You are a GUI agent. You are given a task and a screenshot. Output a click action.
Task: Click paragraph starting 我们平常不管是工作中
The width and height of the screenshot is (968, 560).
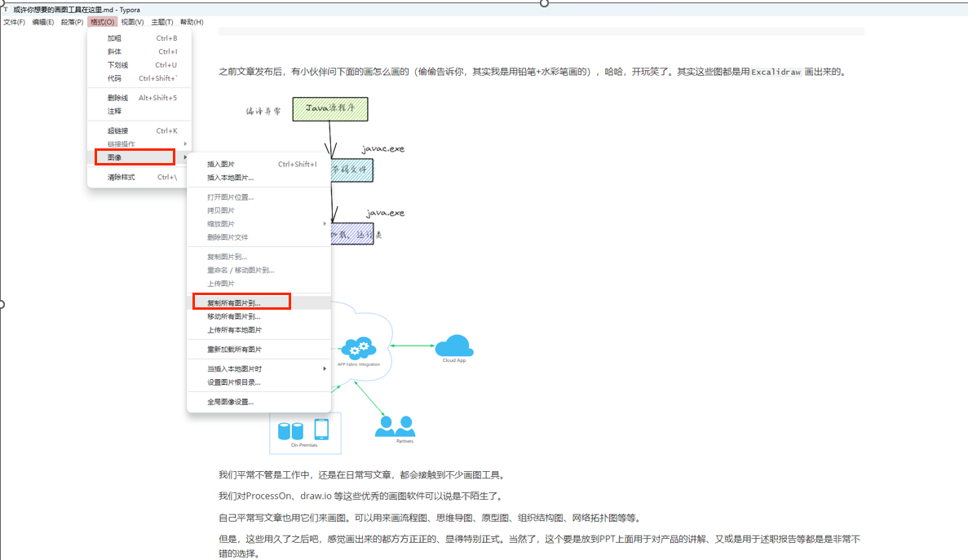point(363,475)
